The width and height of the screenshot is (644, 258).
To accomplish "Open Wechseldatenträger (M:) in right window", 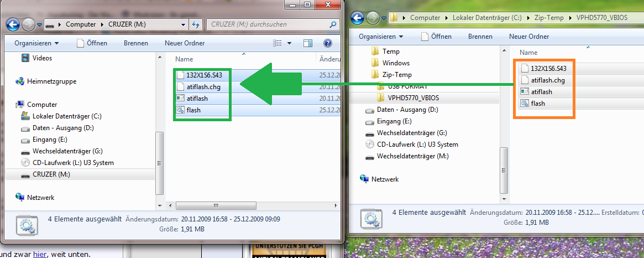I will (x=407, y=156).
